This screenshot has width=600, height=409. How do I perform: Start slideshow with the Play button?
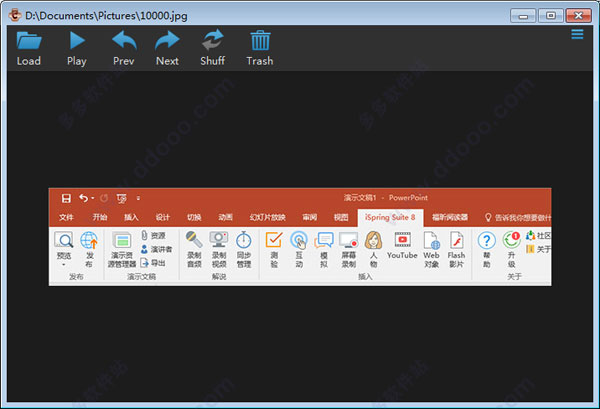[x=77, y=41]
